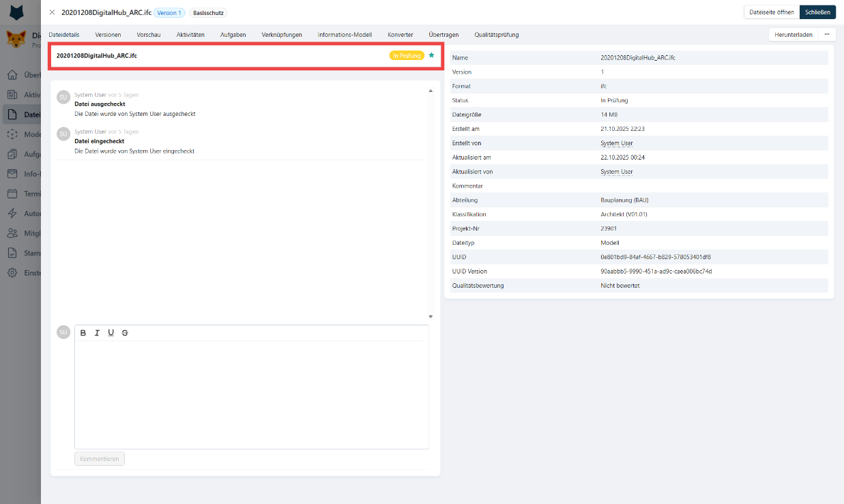Switch to the Vorschau tab

(x=149, y=35)
